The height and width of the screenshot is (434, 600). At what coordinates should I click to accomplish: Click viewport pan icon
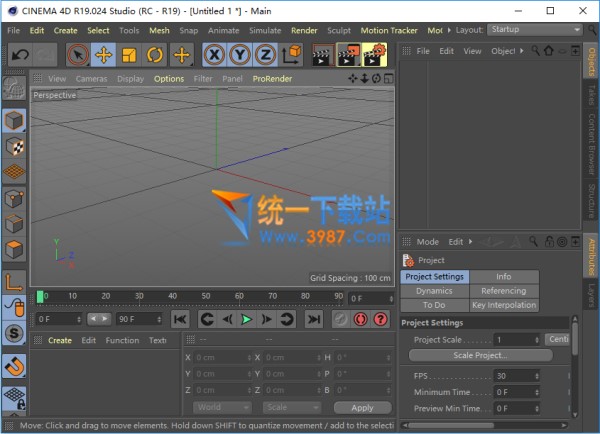[x=352, y=78]
